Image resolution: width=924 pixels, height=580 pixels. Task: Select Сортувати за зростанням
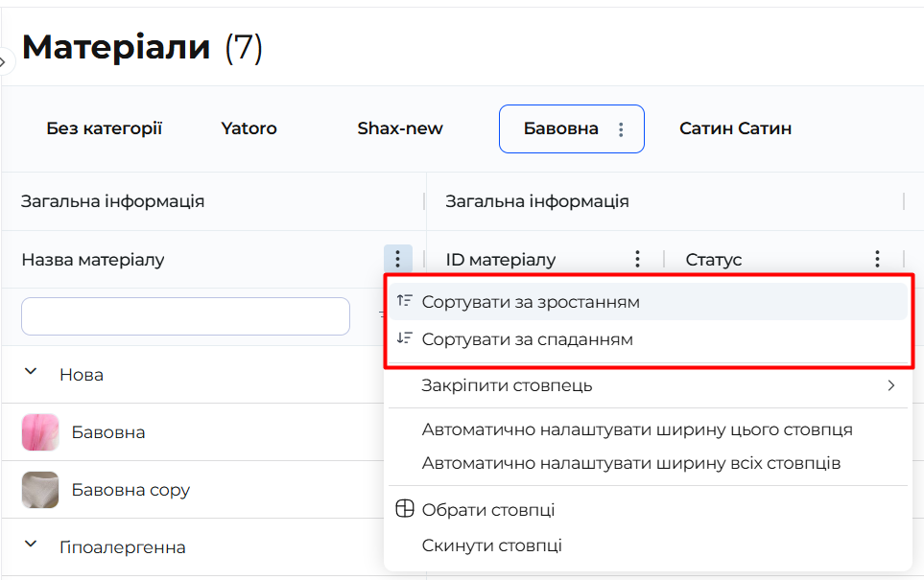(x=531, y=302)
